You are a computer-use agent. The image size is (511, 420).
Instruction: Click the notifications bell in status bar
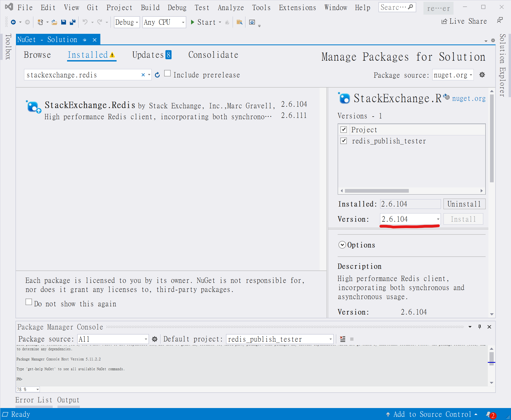(491, 415)
